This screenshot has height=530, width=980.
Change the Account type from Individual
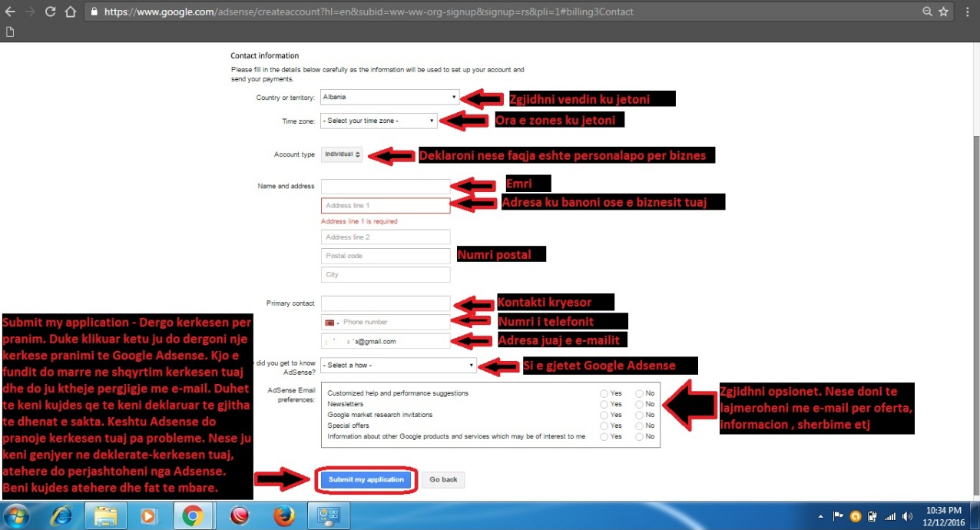click(342, 154)
